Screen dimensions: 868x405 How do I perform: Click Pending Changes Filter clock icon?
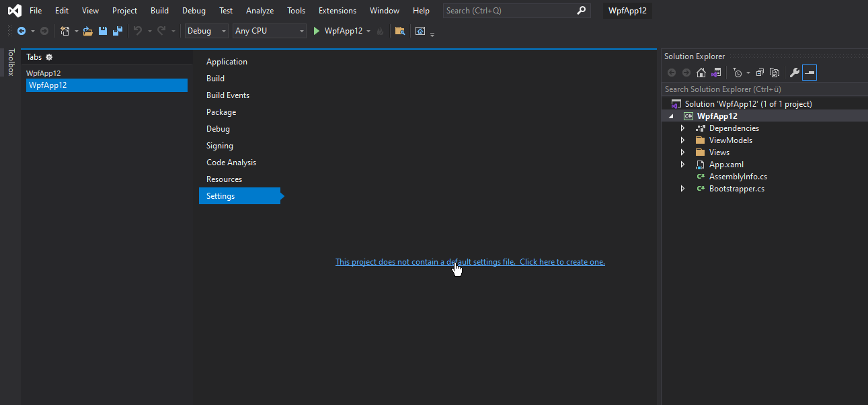[738, 73]
